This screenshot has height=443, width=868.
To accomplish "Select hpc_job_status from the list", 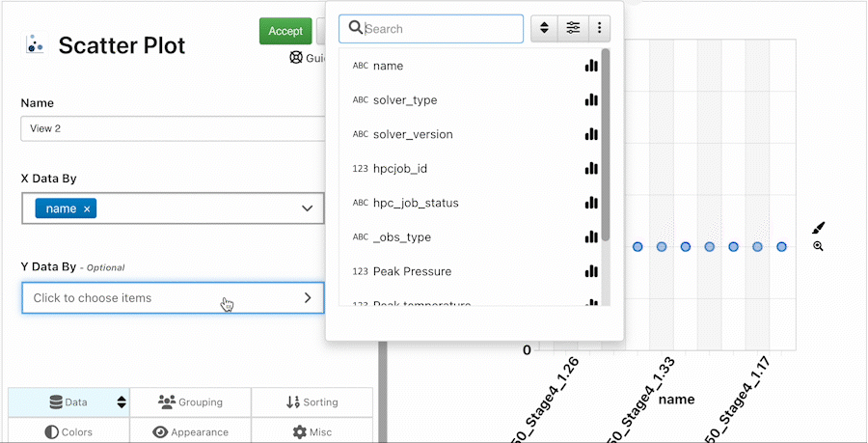I will tap(470, 204).
